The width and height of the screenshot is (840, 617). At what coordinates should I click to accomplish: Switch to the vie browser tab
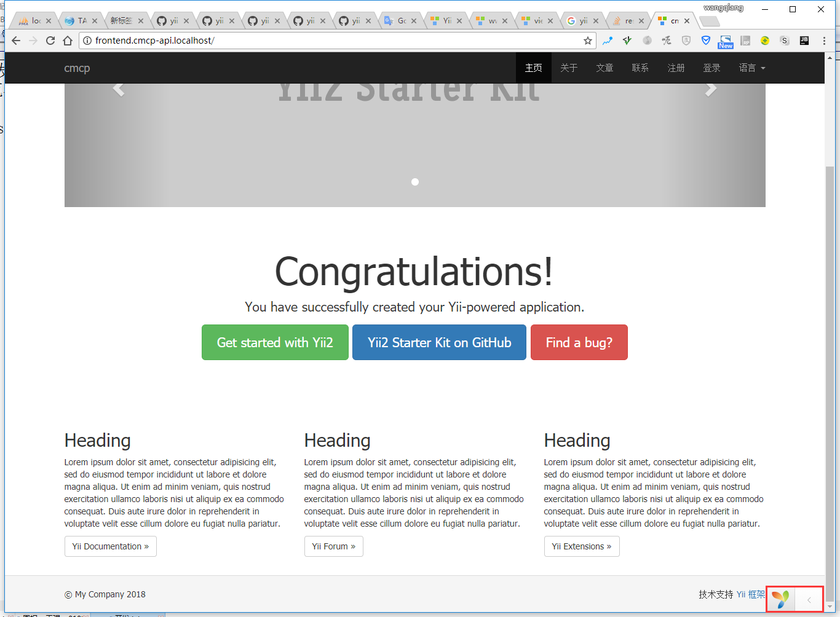tap(533, 21)
